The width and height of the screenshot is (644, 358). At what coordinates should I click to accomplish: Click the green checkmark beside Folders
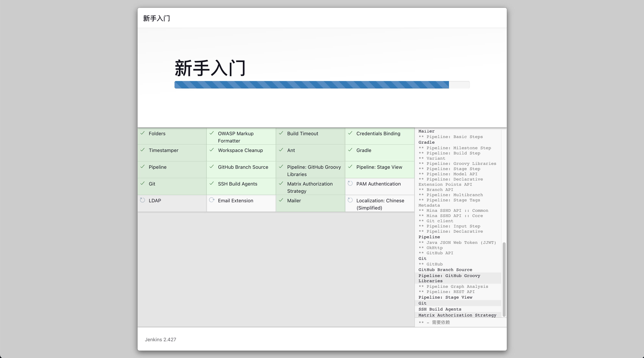(x=142, y=133)
